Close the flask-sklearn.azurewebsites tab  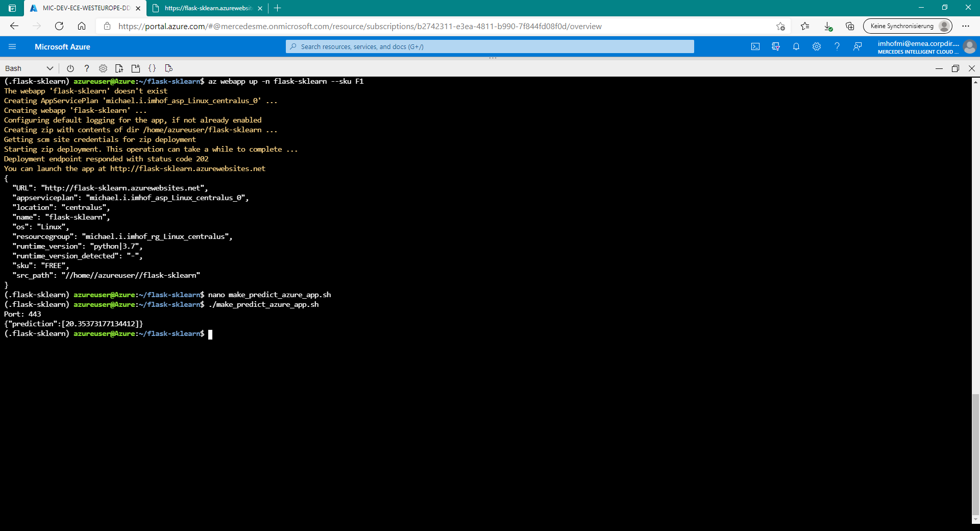(260, 8)
